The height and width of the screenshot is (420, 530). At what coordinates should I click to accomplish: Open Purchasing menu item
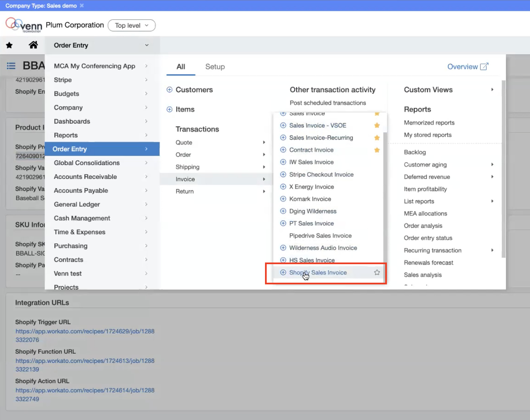point(102,246)
